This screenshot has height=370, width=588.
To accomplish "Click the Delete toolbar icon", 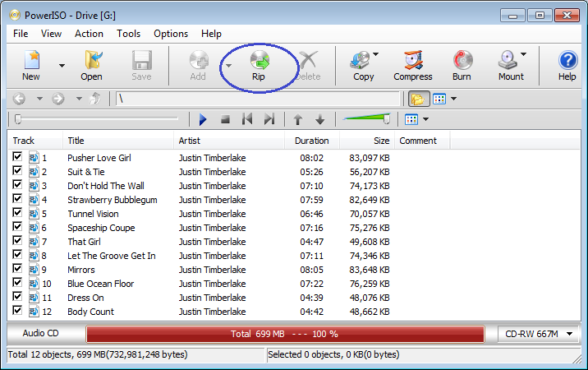I will 308,66.
